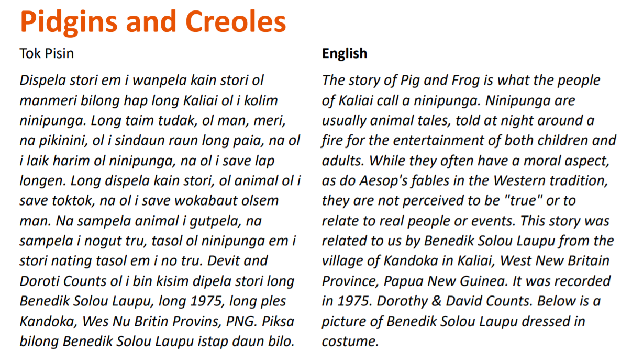
Task: Click the 'Pidgins and Creoles' slide title
Action: pos(153,21)
